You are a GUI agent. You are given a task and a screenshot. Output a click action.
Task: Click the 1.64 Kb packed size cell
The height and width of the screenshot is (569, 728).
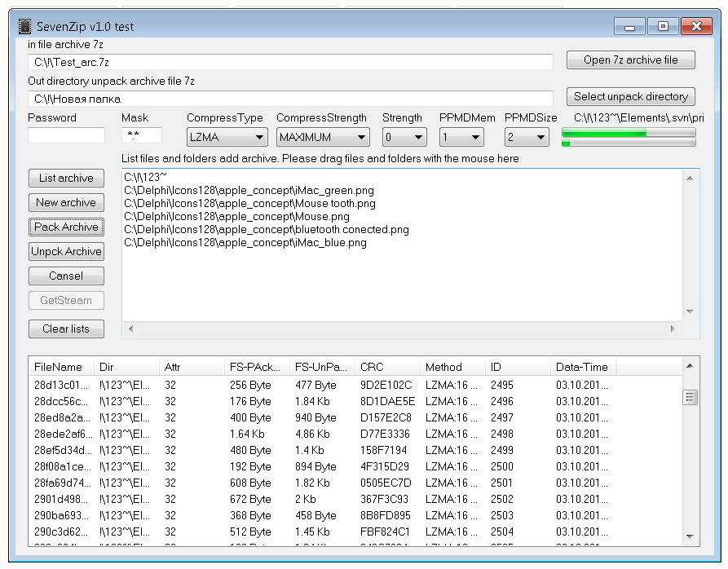pyautogui.click(x=247, y=434)
